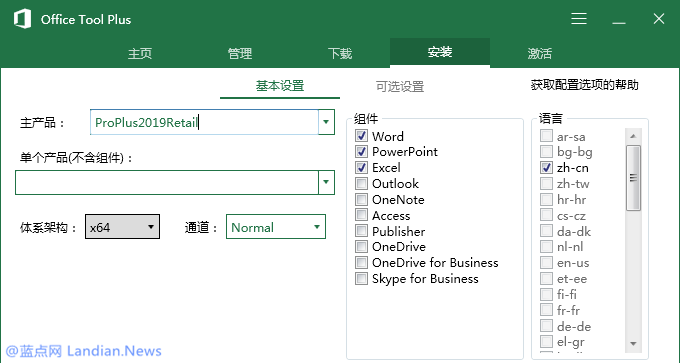Check the Outlook component
This screenshot has width=680, height=363.
point(361,183)
